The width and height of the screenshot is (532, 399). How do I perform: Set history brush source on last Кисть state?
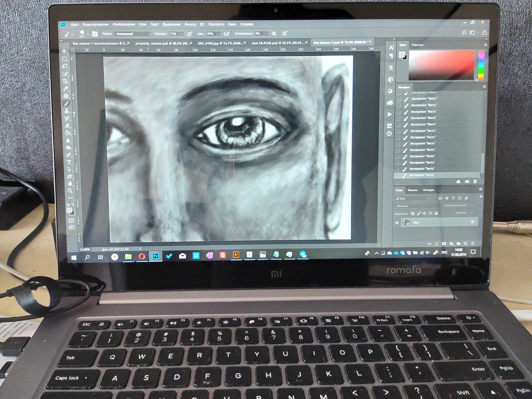[x=397, y=175]
